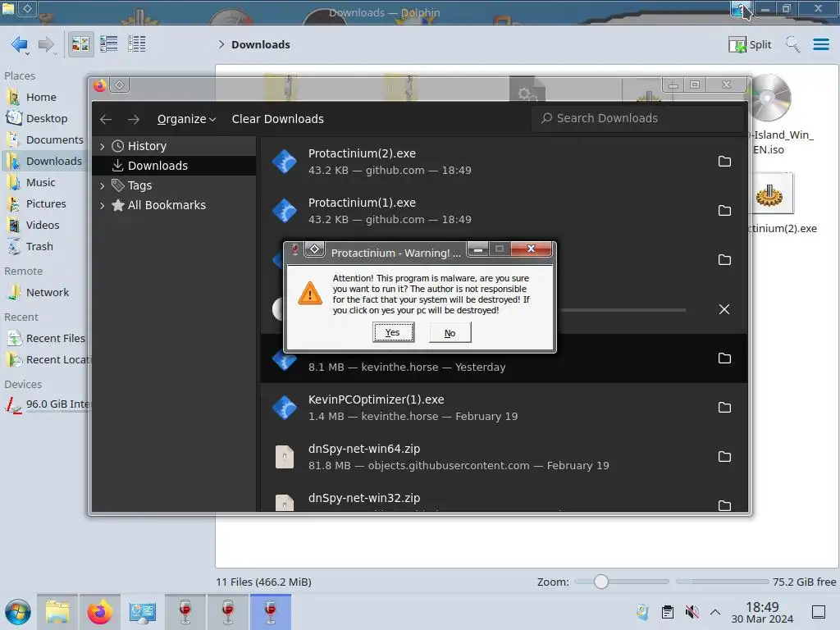Expand the All Bookmarks tree item
The width and height of the screenshot is (840, 630).
click(x=103, y=205)
